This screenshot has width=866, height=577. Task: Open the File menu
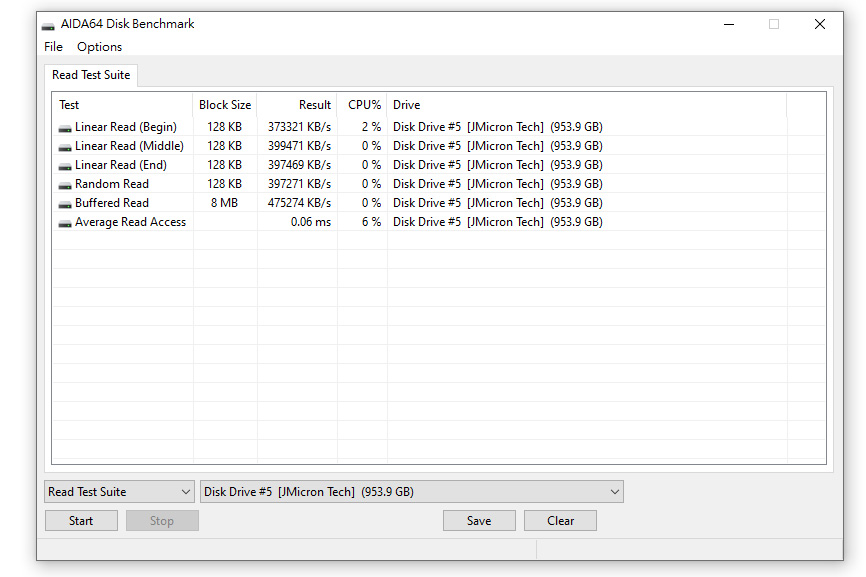coord(54,47)
